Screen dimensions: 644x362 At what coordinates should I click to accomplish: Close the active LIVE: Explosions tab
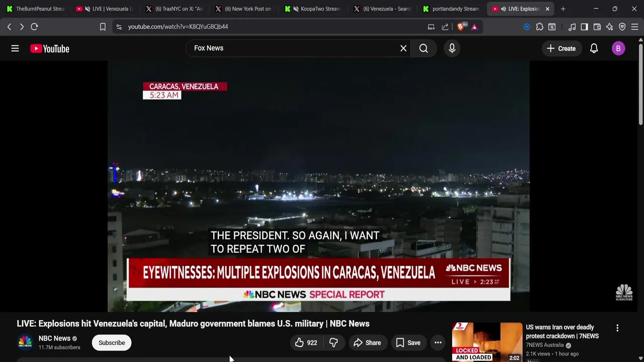tap(547, 9)
